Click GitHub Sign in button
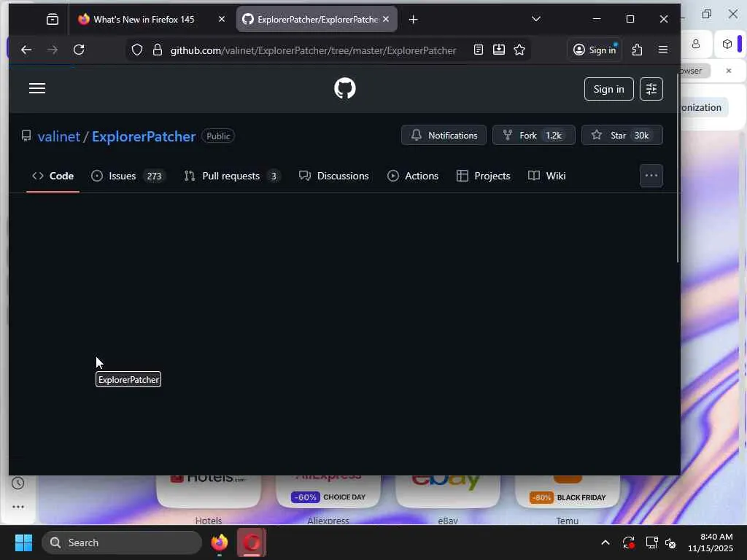 click(x=609, y=89)
